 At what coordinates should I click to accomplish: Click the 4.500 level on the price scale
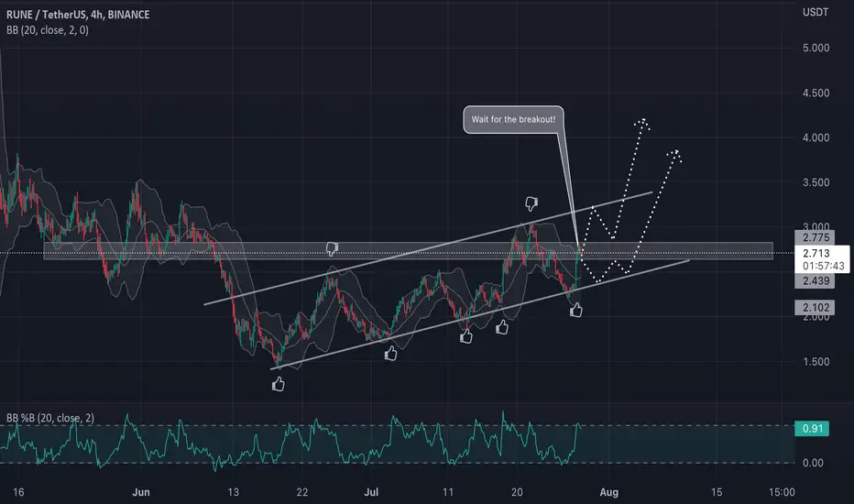(x=816, y=93)
